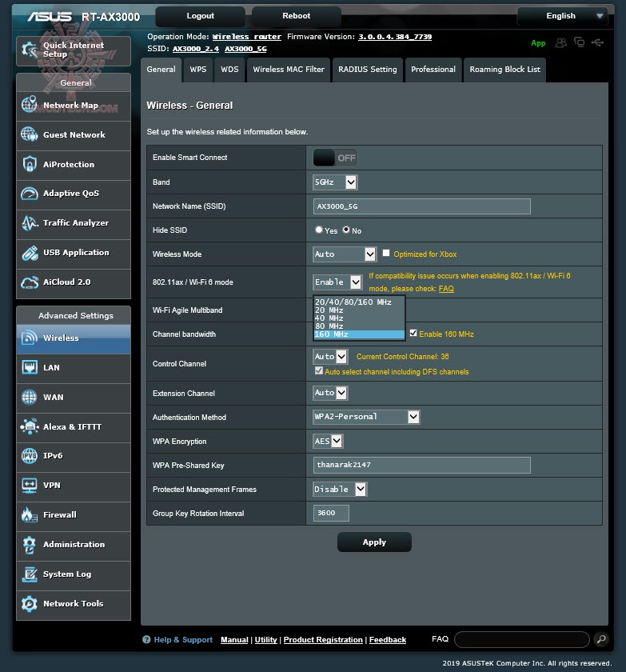Switch to the WDS tab
The image size is (626, 672).
pos(229,70)
